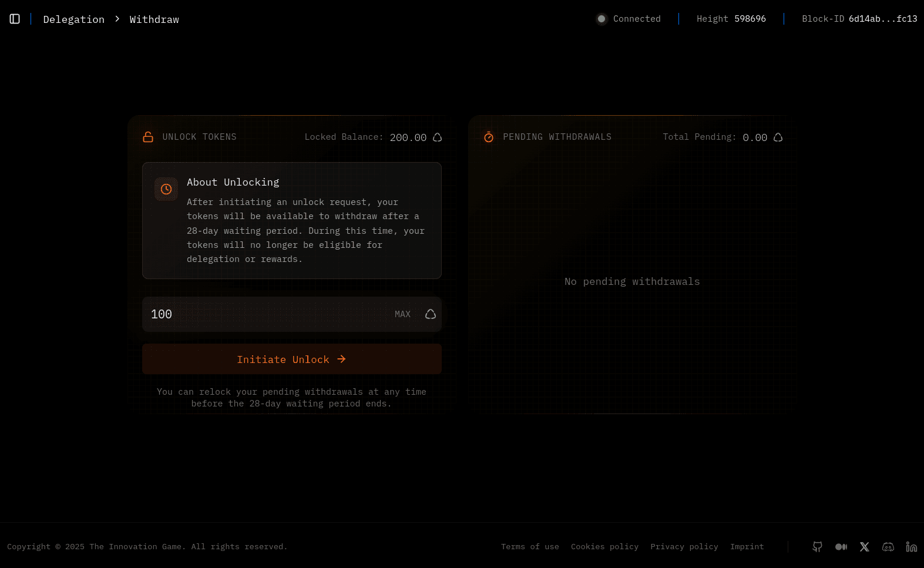Toggle the sidebar panel icon
Screen dimensions: 924x568
[15, 19]
